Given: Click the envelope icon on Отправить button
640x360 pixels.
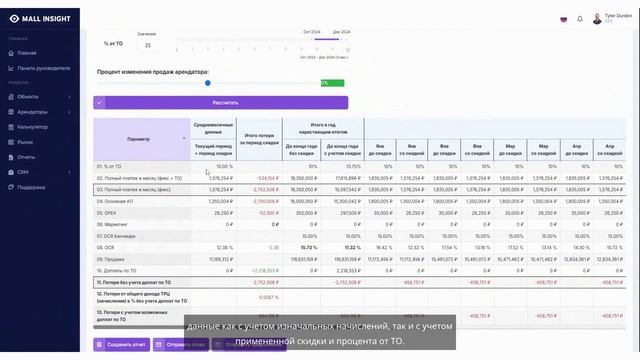Looking at the screenshot, I should tap(159, 344).
